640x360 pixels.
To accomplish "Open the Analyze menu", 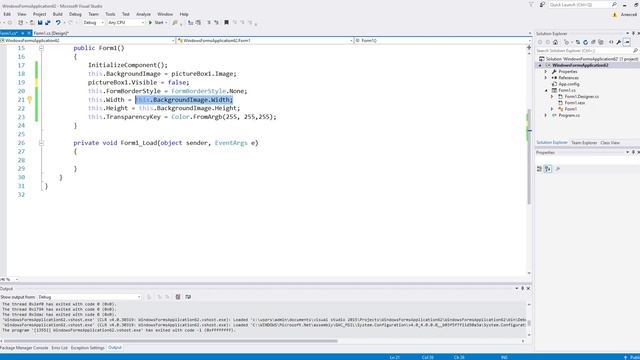I will point(143,14).
